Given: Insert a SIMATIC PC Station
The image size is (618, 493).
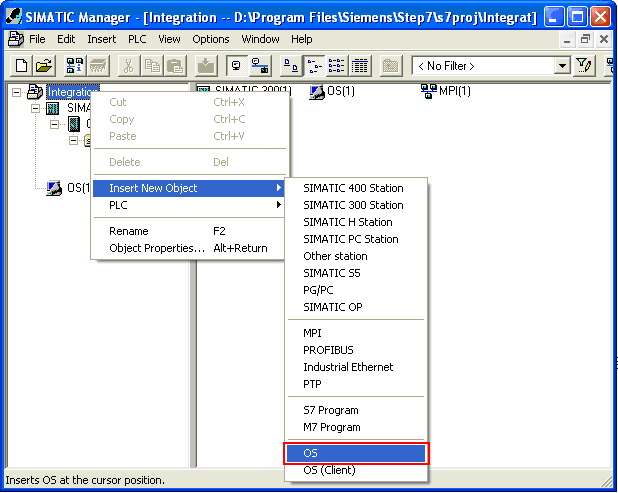Looking at the screenshot, I should pyautogui.click(x=356, y=239).
